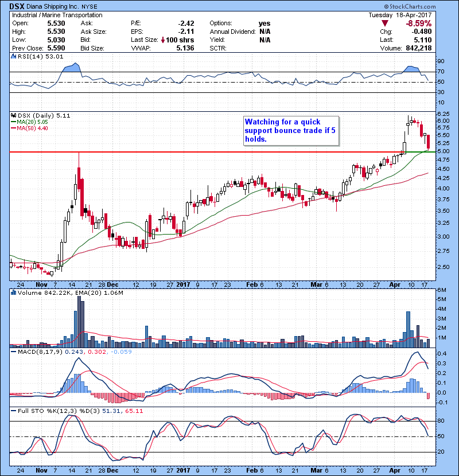The height and width of the screenshot is (476, 459).
Task: Click the large red down-triangle beside -8.59%
Action: click(x=385, y=24)
